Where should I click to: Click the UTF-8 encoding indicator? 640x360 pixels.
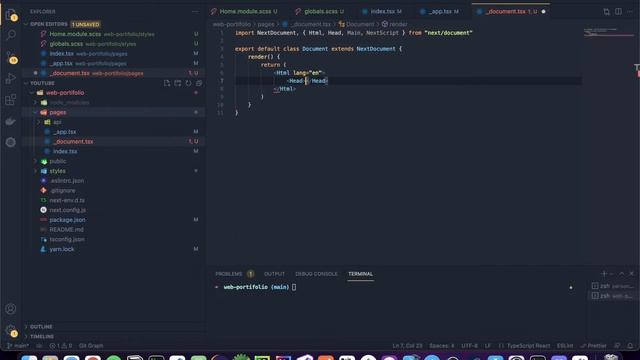pyautogui.click(x=469, y=346)
